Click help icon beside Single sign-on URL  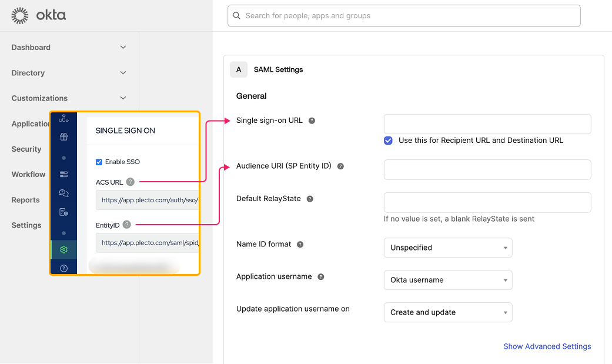click(312, 121)
